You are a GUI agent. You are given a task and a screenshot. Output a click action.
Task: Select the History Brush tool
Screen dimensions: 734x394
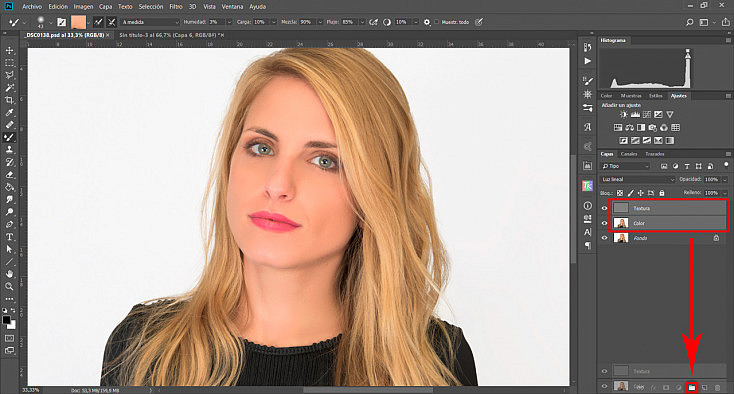point(9,162)
